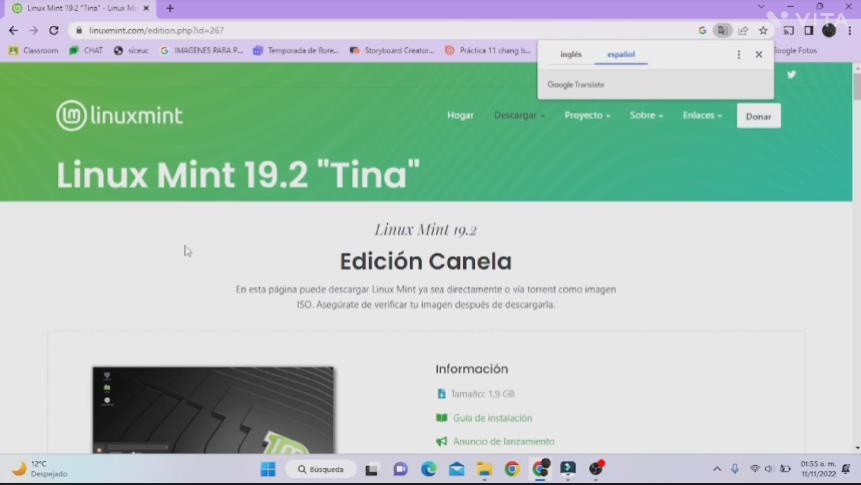Open the clock showing 01:55 a. m.
This screenshot has height=485, width=861.
pyautogui.click(x=818, y=469)
